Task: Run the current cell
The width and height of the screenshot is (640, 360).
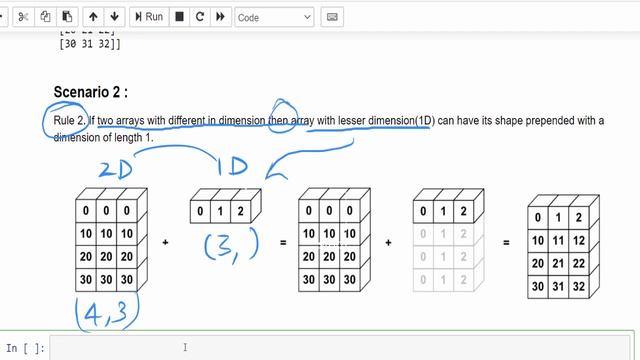Action: click(149, 17)
